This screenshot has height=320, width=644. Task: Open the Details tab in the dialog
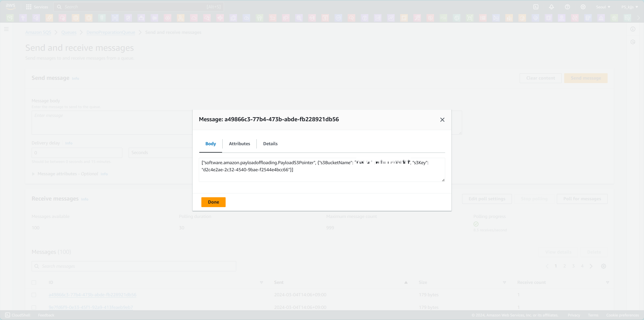[270, 144]
